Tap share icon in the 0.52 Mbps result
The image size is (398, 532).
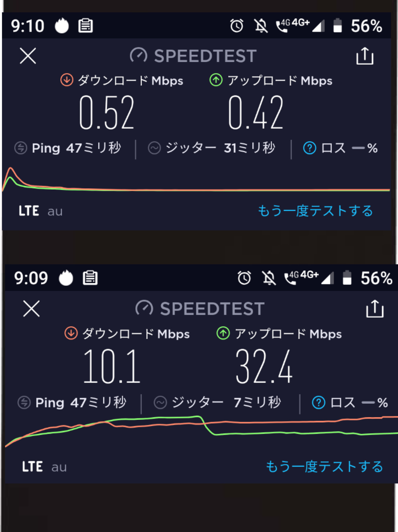point(365,56)
